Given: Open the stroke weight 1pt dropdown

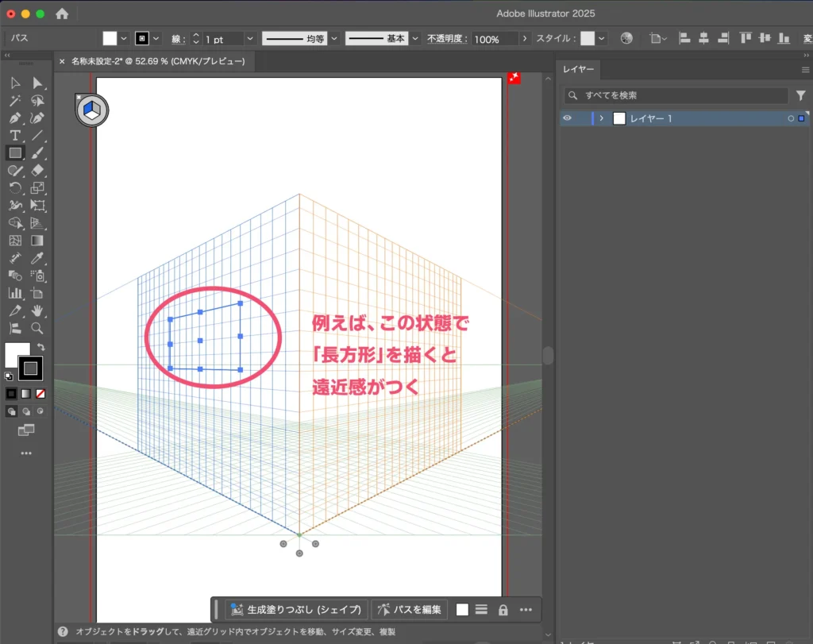Looking at the screenshot, I should point(249,37).
